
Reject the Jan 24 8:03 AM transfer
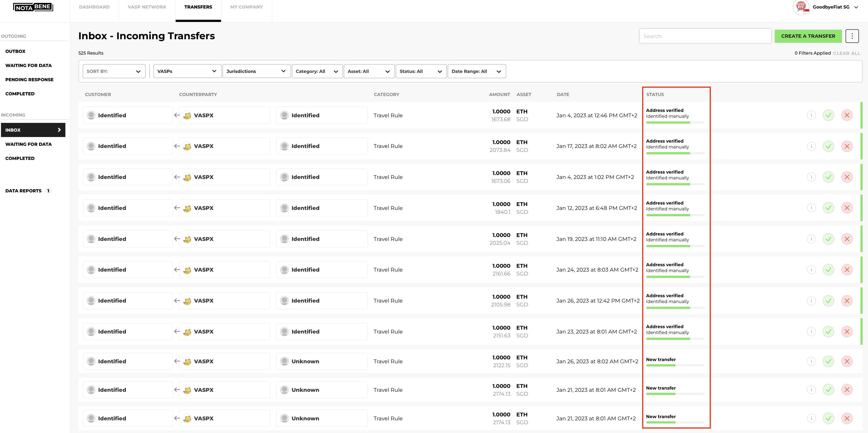tap(847, 270)
